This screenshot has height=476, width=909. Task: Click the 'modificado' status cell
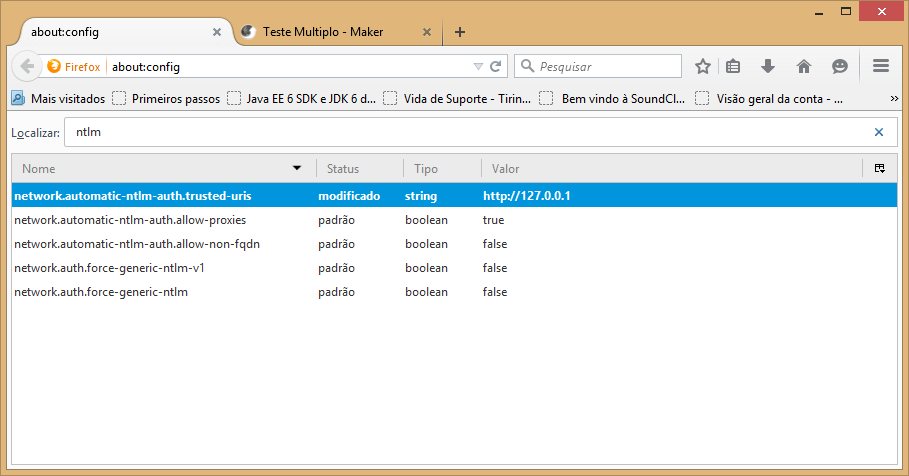click(349, 196)
